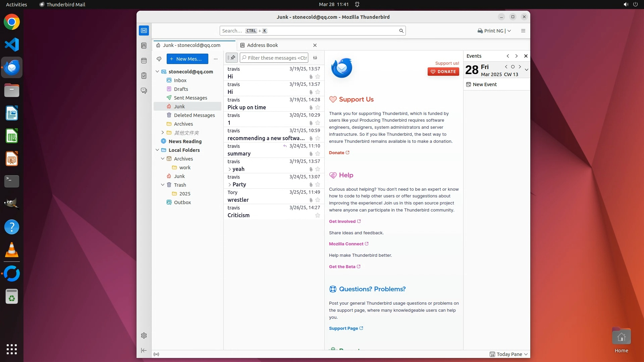Image resolution: width=644 pixels, height=362 pixels.
Task: Collapse the Local Folders tree
Action: click(x=157, y=150)
